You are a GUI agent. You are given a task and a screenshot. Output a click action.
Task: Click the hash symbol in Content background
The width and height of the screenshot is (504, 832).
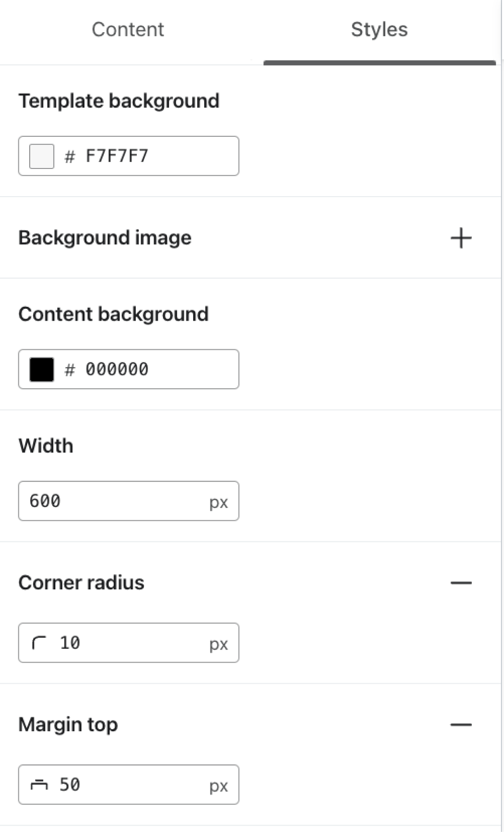pyautogui.click(x=70, y=370)
